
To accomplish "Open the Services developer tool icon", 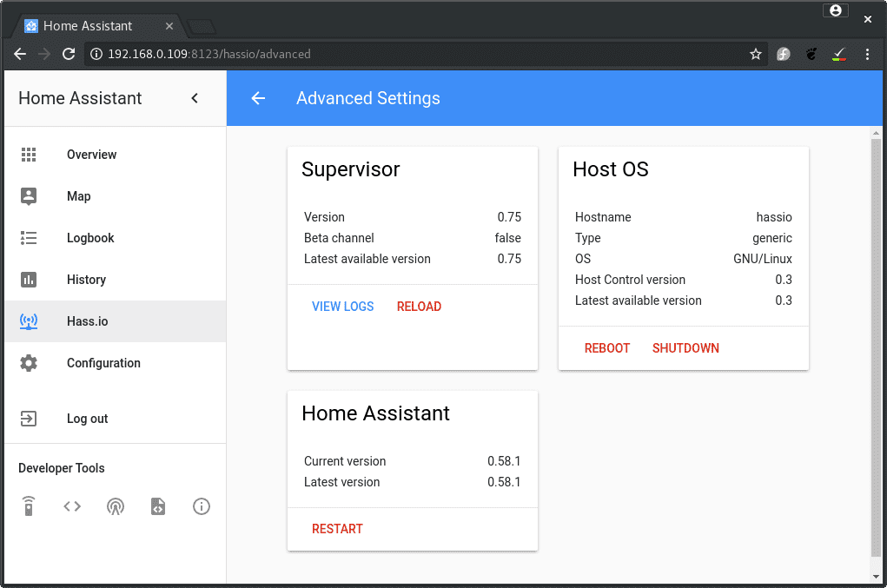I will tap(29, 506).
